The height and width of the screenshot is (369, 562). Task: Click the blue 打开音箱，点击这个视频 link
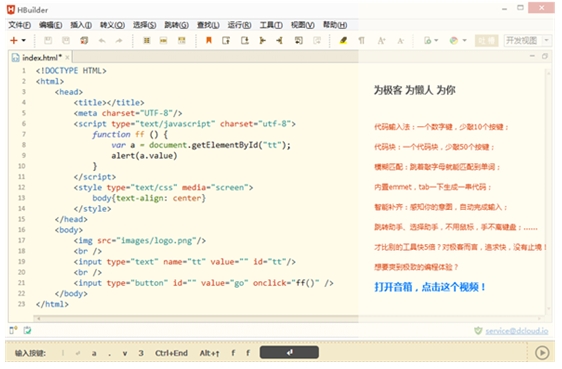click(430, 287)
